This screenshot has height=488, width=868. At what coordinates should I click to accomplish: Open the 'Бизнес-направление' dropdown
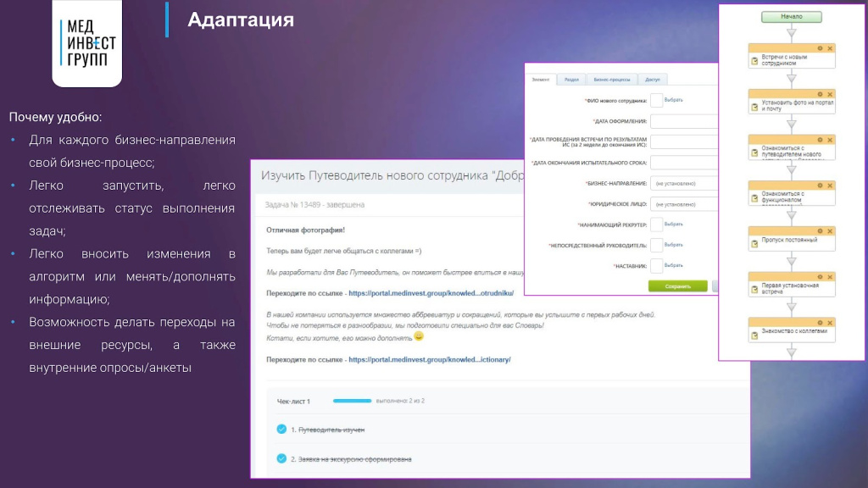click(684, 183)
